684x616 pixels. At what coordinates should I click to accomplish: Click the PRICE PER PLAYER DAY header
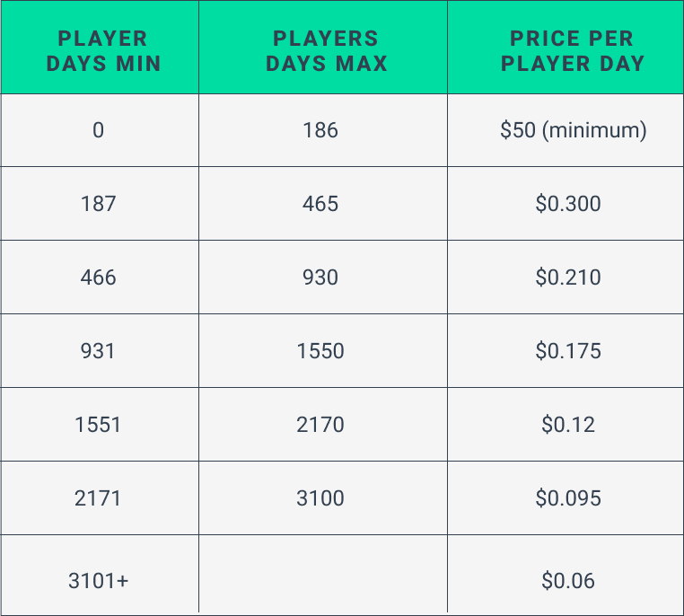click(x=566, y=47)
